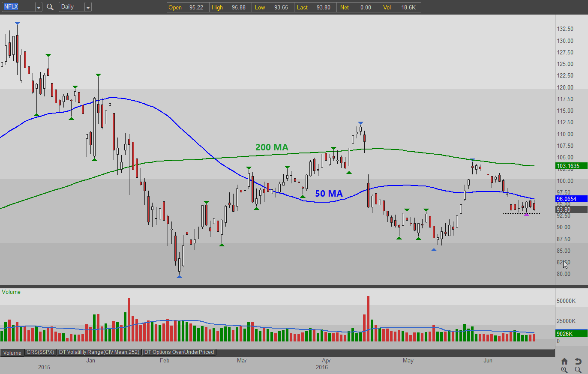
Task: Click the symbol search magnifier icon
Action: [x=50, y=7]
